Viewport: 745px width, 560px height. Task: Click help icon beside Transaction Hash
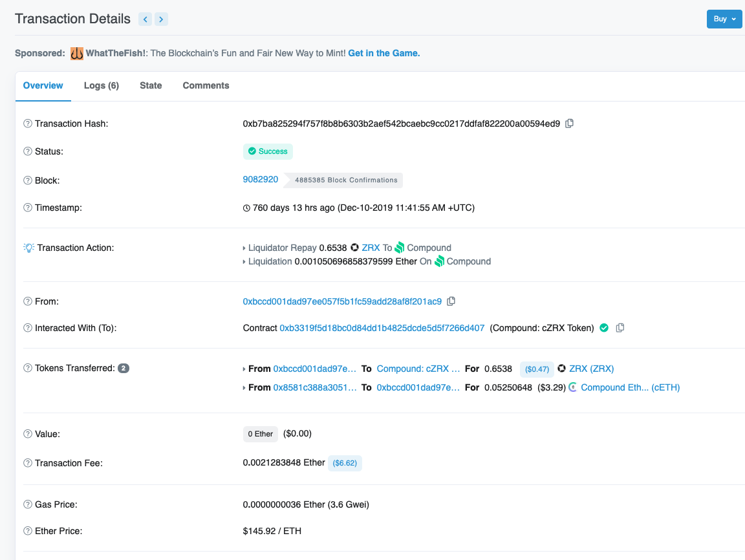coord(28,124)
